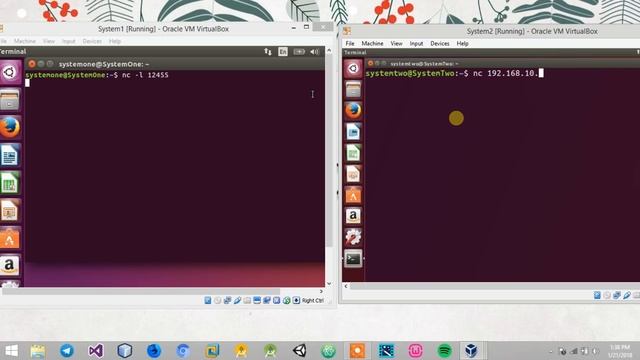Open File menu in System2 window

click(350, 43)
